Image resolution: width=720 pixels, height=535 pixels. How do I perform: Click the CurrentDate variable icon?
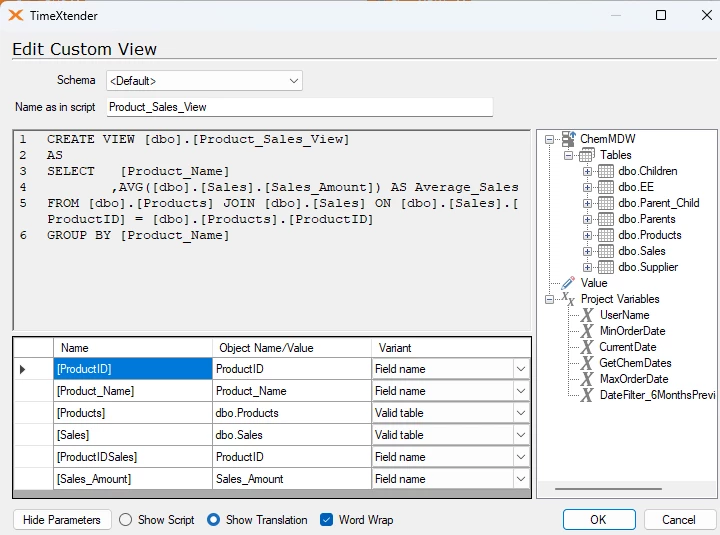[587, 347]
